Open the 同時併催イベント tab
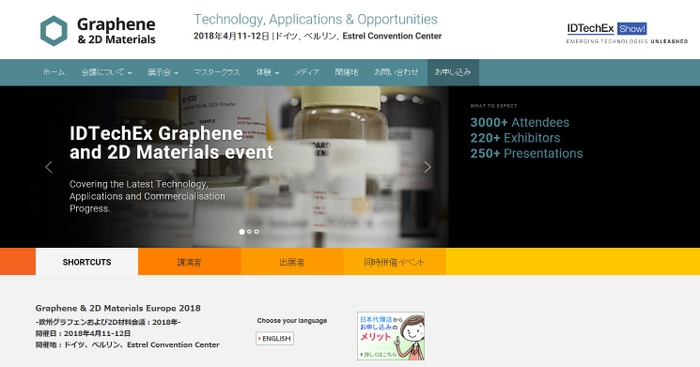Viewport: 700px width, 367px height. click(x=394, y=262)
